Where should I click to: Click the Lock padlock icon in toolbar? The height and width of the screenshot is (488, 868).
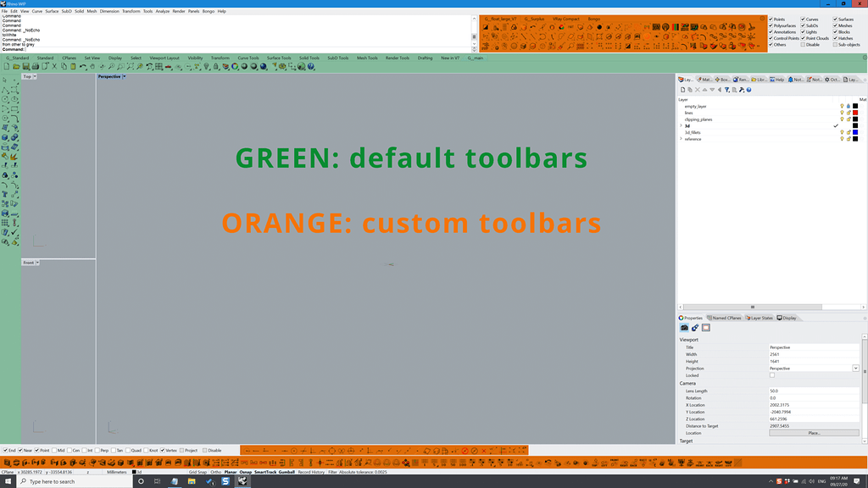216,66
